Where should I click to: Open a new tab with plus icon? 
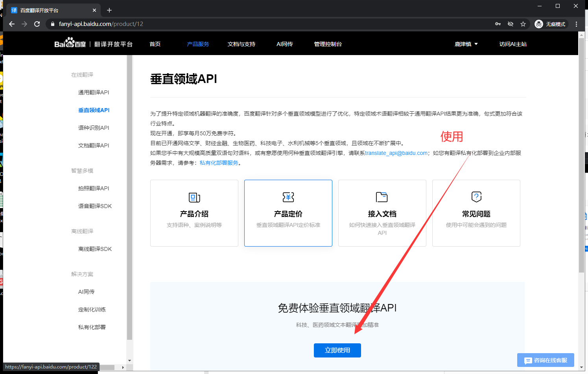[x=109, y=10]
